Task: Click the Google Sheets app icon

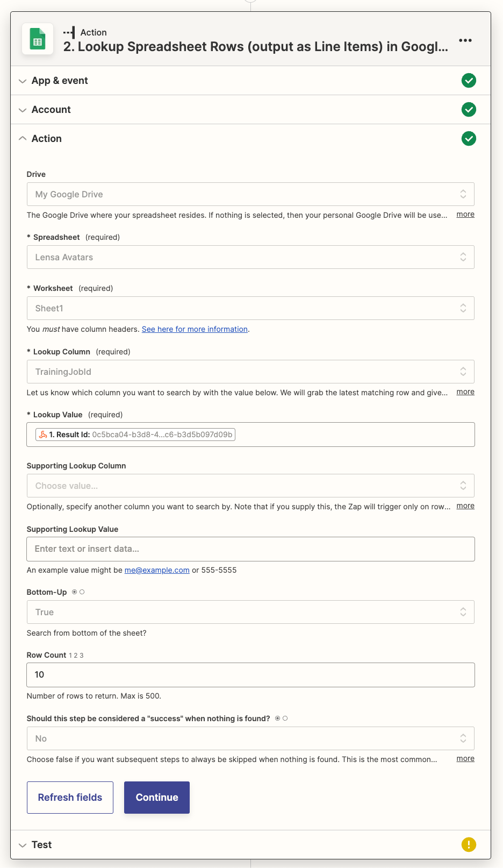Action: click(x=38, y=39)
